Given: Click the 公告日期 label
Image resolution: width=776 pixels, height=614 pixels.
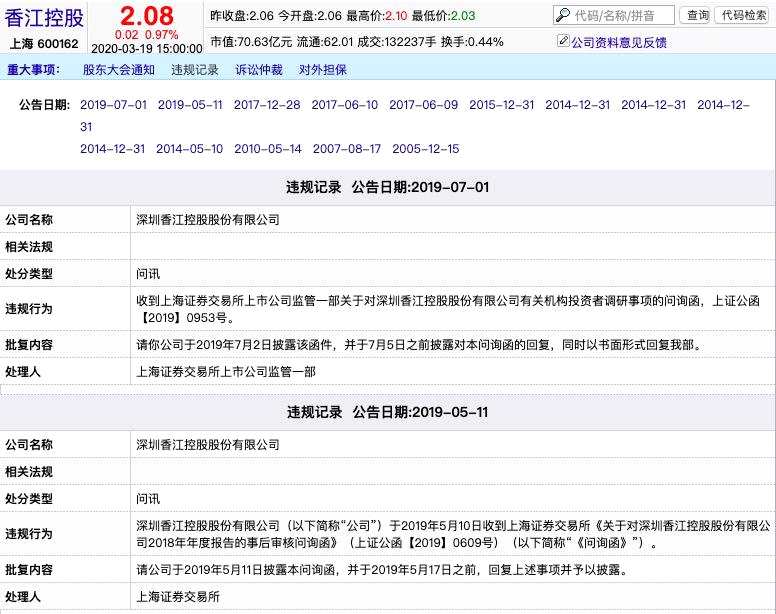Looking at the screenshot, I should coord(45,105).
